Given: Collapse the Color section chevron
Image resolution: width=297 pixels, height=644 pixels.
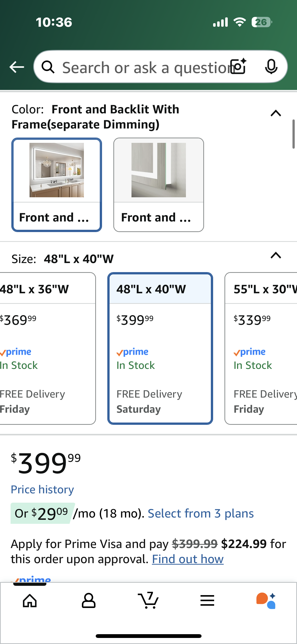Looking at the screenshot, I should [276, 113].
